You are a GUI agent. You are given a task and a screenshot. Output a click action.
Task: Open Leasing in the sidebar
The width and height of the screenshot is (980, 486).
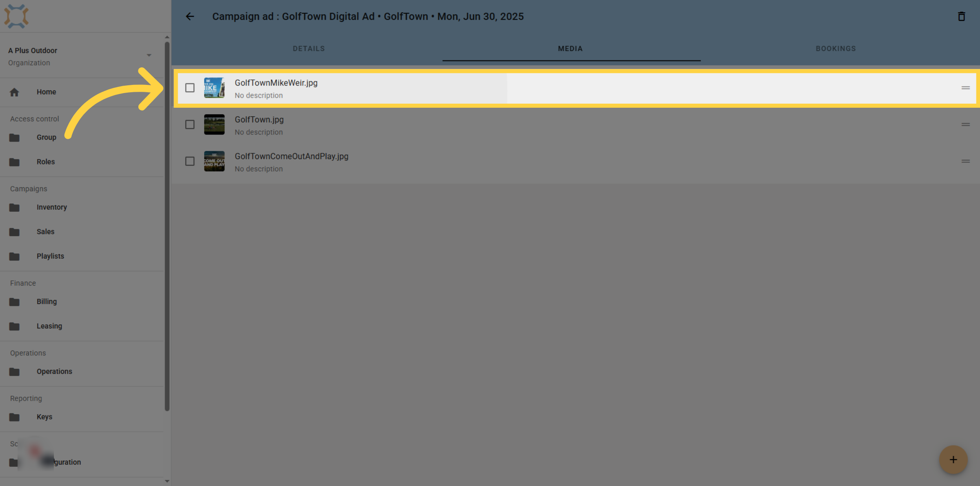pos(49,326)
